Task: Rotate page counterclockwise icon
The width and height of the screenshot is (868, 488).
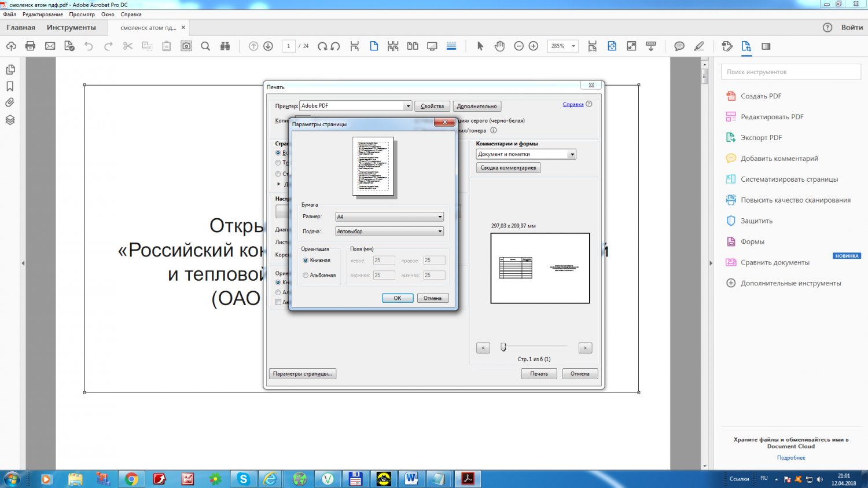Action: [335, 46]
